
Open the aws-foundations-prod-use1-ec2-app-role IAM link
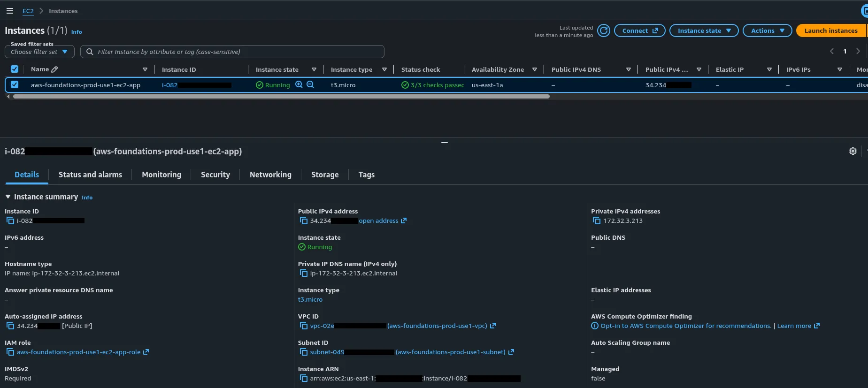[83, 352]
